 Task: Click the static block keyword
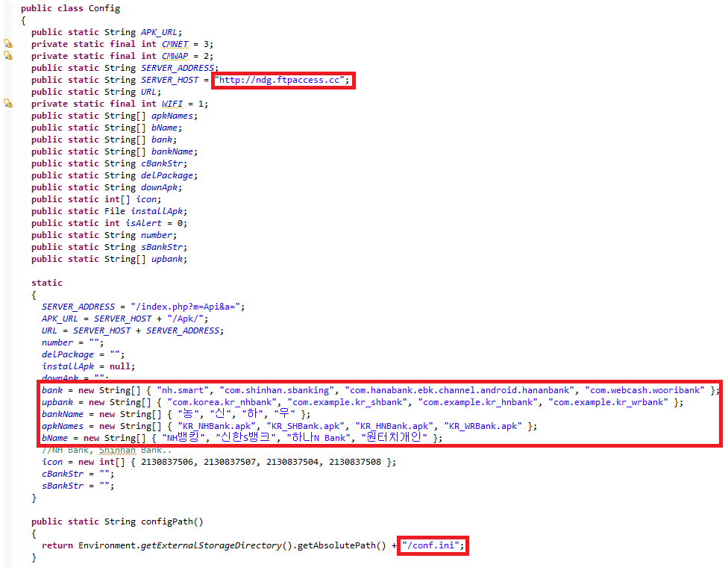click(x=47, y=283)
